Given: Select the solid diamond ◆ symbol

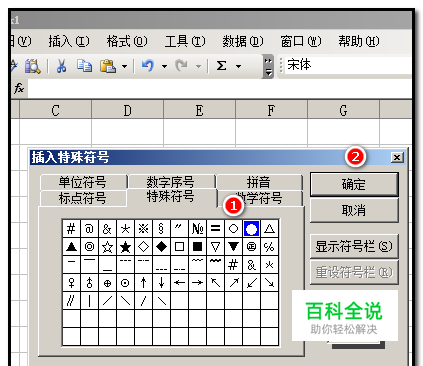Looking at the screenshot, I should 161,247.
